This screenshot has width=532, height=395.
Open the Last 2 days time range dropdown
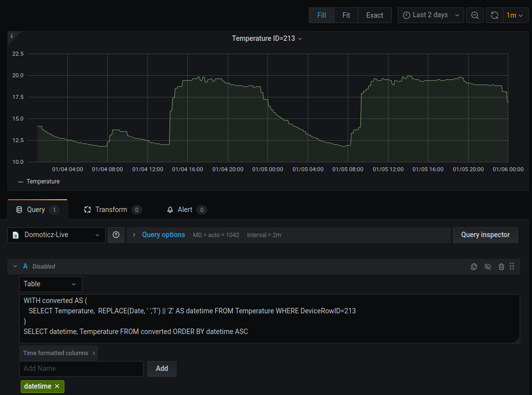click(x=431, y=15)
